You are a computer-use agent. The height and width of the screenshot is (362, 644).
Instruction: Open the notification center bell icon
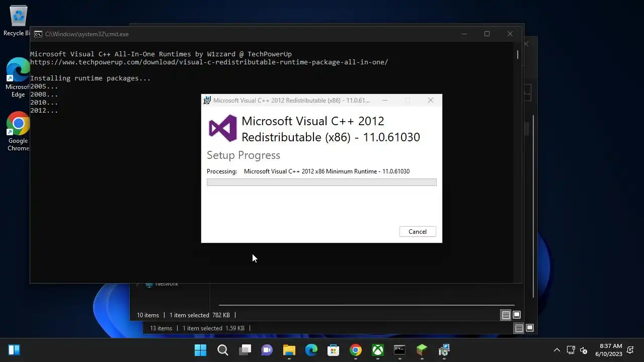pos(630,350)
